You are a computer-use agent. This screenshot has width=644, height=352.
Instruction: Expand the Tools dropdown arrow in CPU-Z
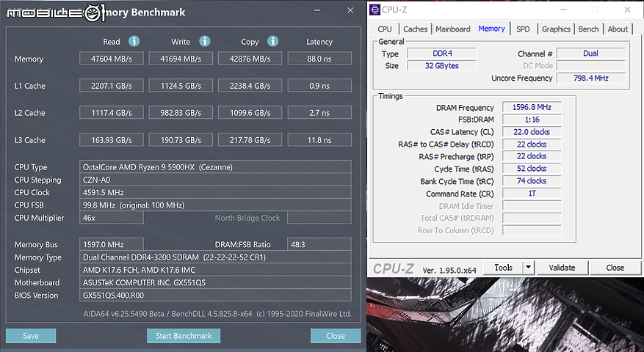[528, 268]
